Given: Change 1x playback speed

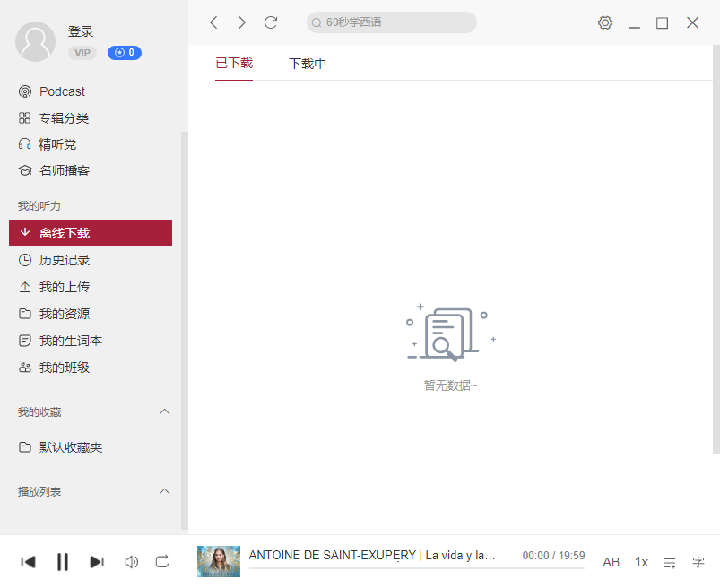Looking at the screenshot, I should click(x=641, y=562).
